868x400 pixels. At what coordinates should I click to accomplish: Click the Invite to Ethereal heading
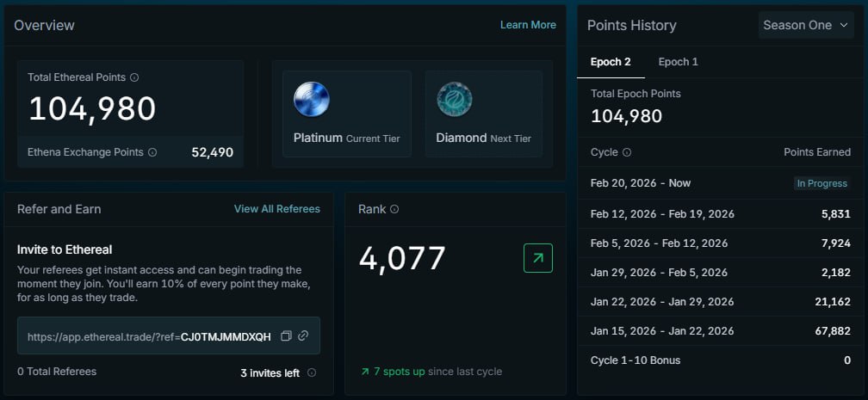click(65, 249)
